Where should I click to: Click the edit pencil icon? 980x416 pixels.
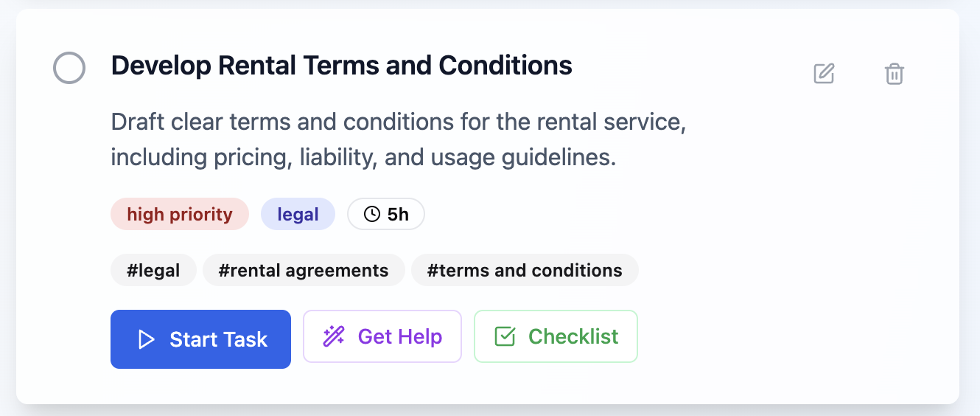tap(824, 74)
